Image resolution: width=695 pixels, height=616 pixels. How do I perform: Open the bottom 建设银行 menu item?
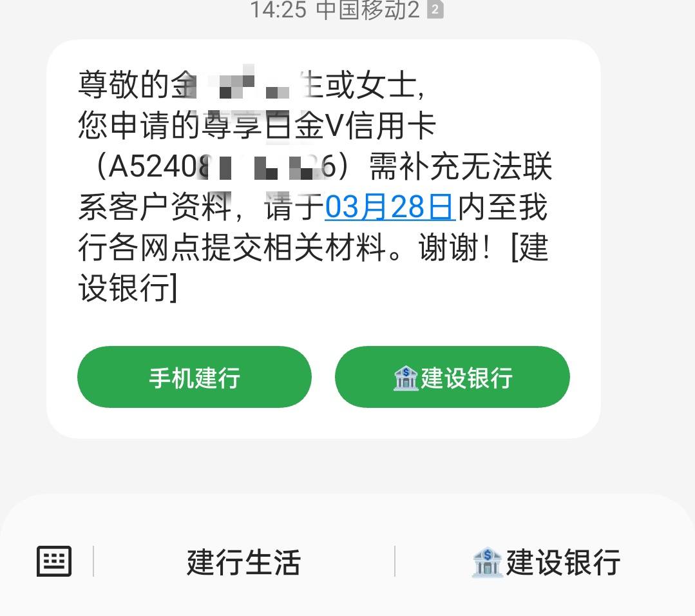point(545,562)
